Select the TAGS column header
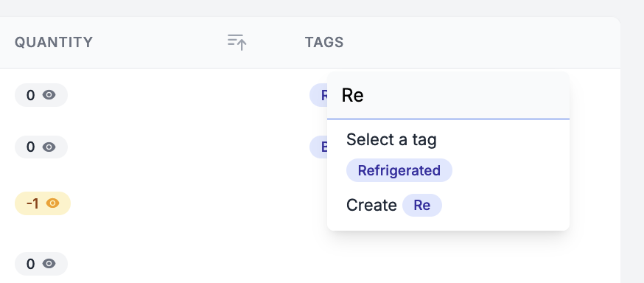The width and height of the screenshot is (644, 283). (324, 42)
